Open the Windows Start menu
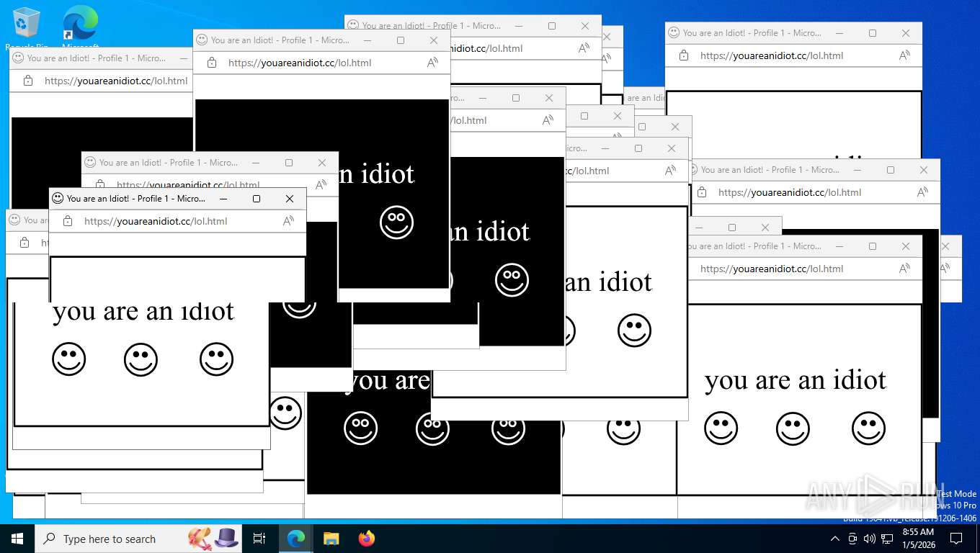 point(17,539)
